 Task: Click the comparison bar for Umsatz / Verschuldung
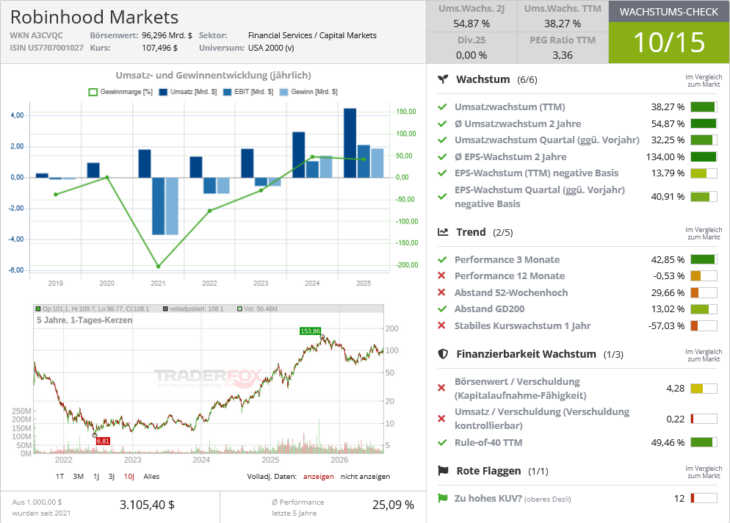pyautogui.click(x=703, y=419)
